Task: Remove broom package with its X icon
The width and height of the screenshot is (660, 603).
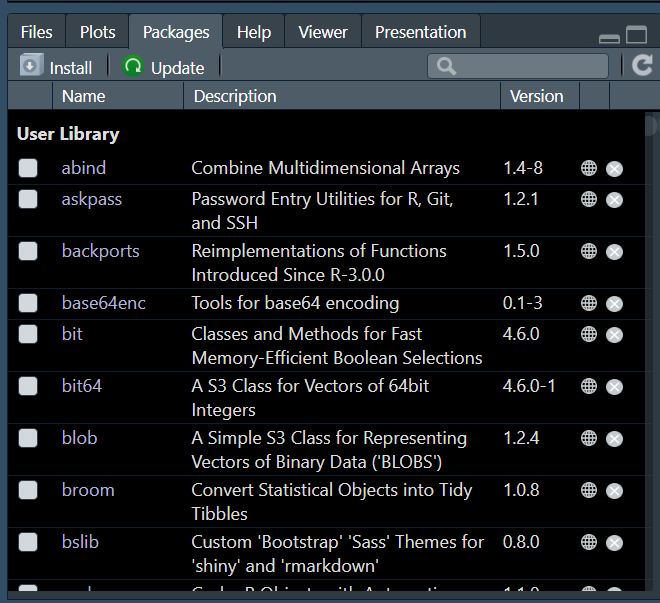Action: point(614,491)
